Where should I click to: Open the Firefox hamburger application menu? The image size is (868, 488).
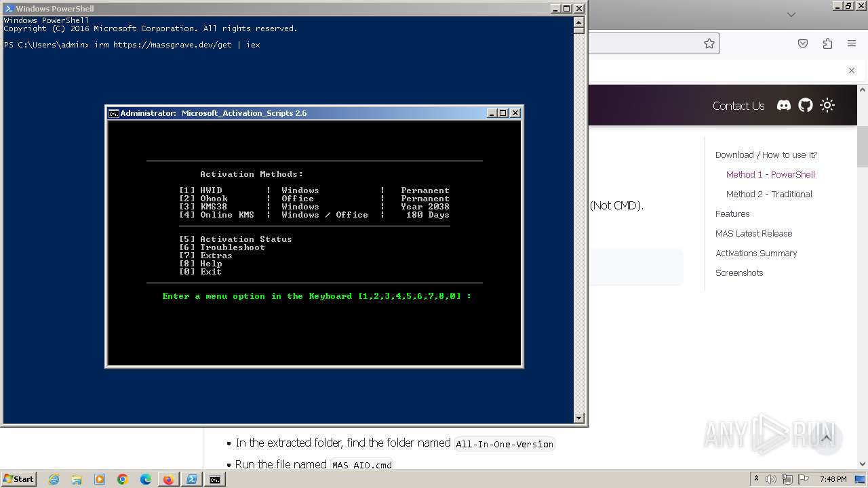852,43
